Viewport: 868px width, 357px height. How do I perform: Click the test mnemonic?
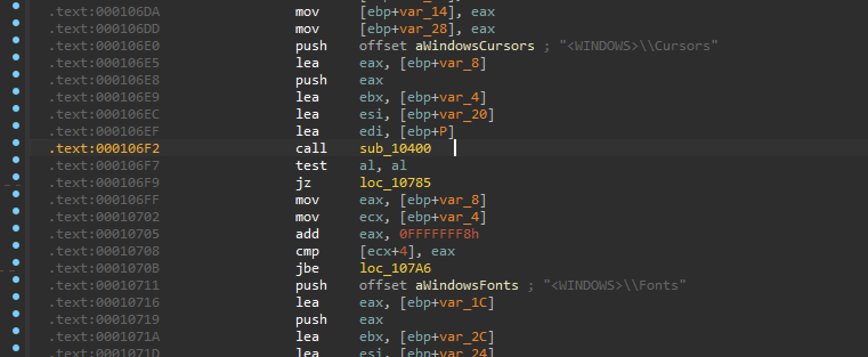click(311, 166)
